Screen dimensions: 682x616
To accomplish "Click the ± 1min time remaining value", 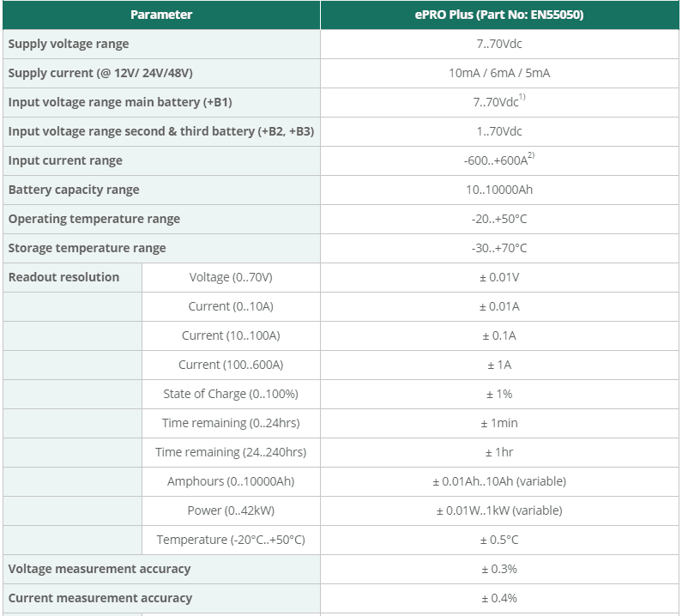I will tap(498, 423).
